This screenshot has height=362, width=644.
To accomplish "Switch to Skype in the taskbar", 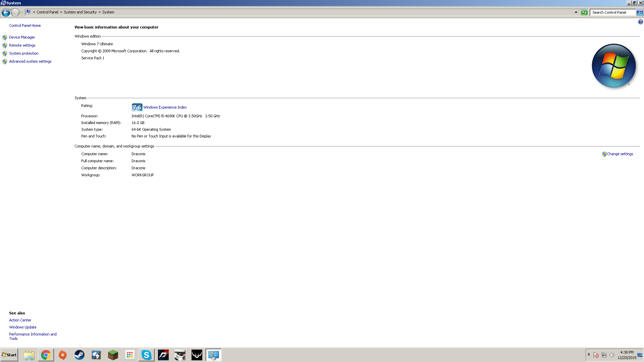I will tap(147, 355).
